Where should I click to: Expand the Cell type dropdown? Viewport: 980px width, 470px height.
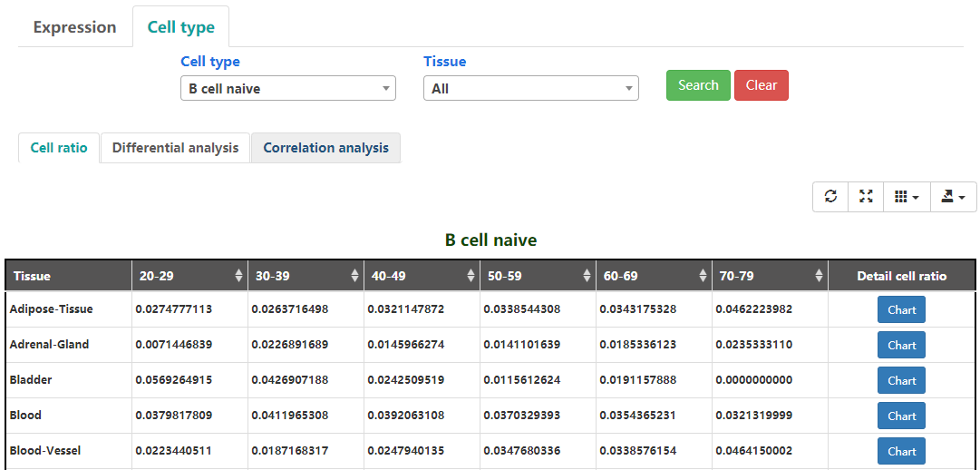[x=287, y=89]
